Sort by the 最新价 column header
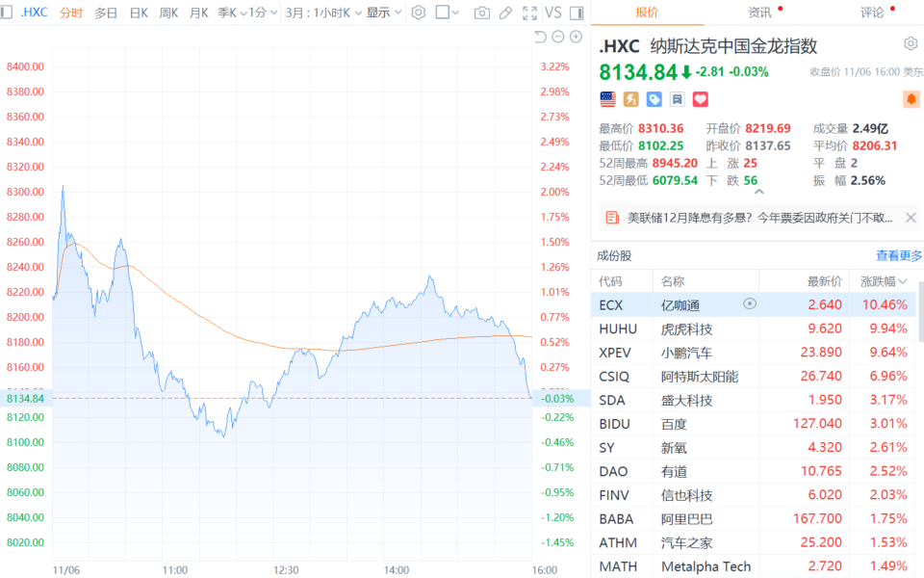Image resolution: width=924 pixels, height=578 pixels. pyautogui.click(x=825, y=281)
